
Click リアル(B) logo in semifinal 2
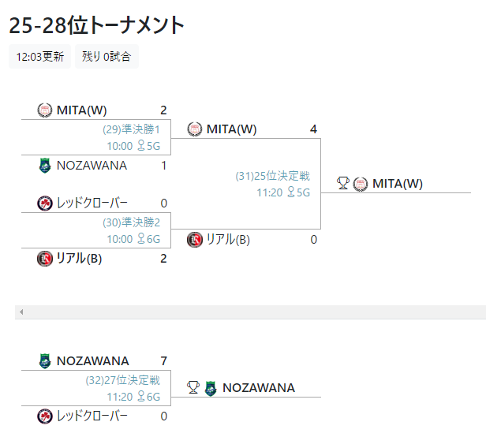click(x=45, y=259)
